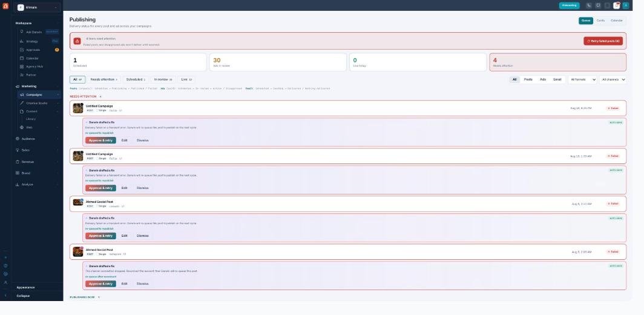Switch to the Cards view tab

600,21
